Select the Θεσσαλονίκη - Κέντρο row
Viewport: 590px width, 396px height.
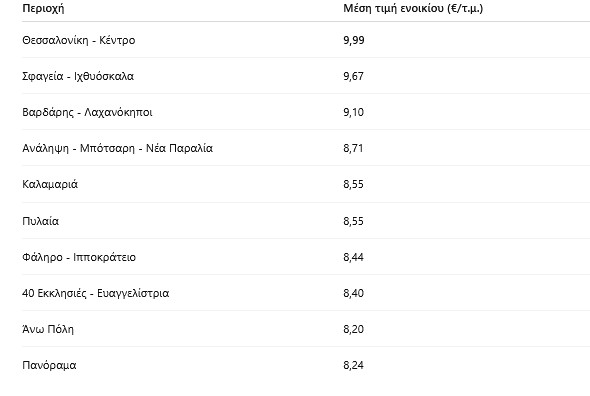[x=306, y=40]
